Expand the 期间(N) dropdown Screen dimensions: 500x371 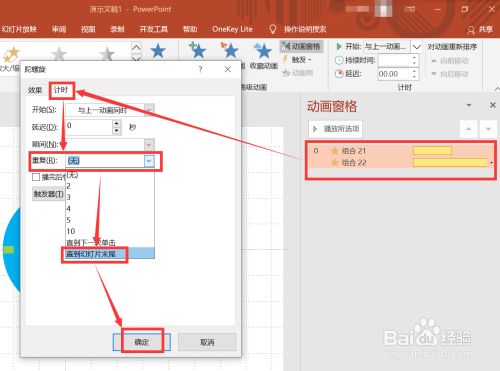pyautogui.click(x=149, y=145)
